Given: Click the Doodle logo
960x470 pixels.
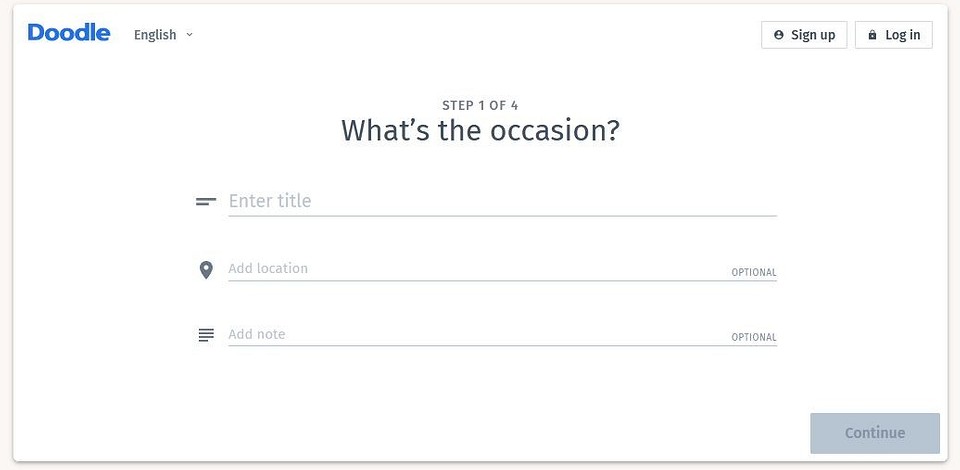Looking at the screenshot, I should coord(69,33).
